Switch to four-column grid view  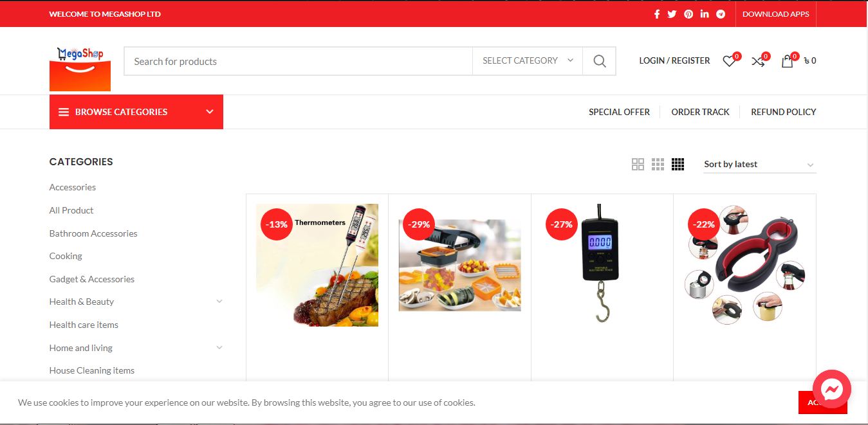(x=678, y=165)
